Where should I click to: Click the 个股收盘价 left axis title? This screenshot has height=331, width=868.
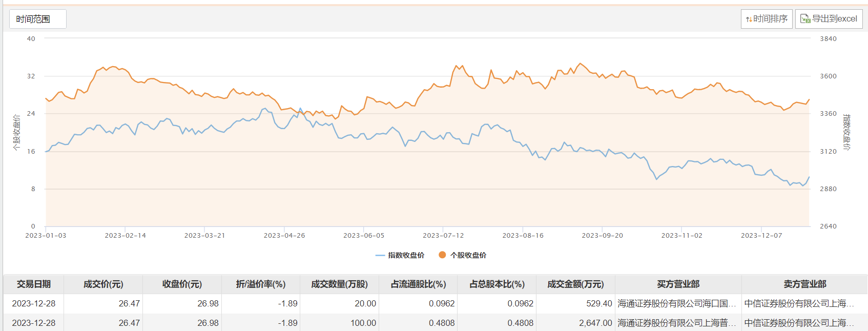16,132
